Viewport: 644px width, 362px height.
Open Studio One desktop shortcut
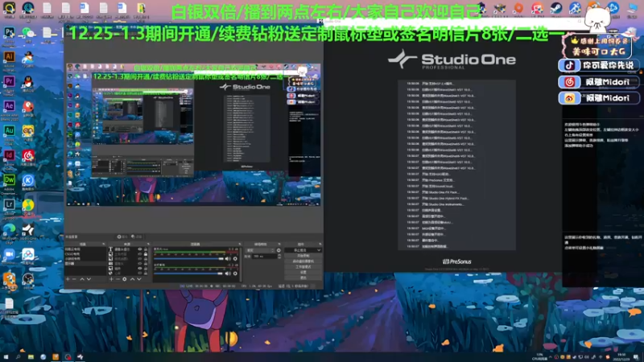coord(28,230)
